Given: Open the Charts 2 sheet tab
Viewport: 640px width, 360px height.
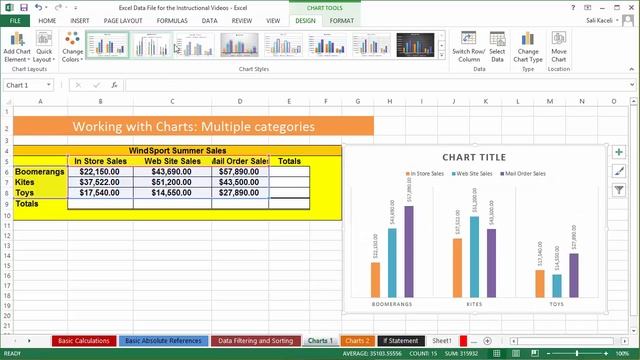Looking at the screenshot, I should coord(357,341).
